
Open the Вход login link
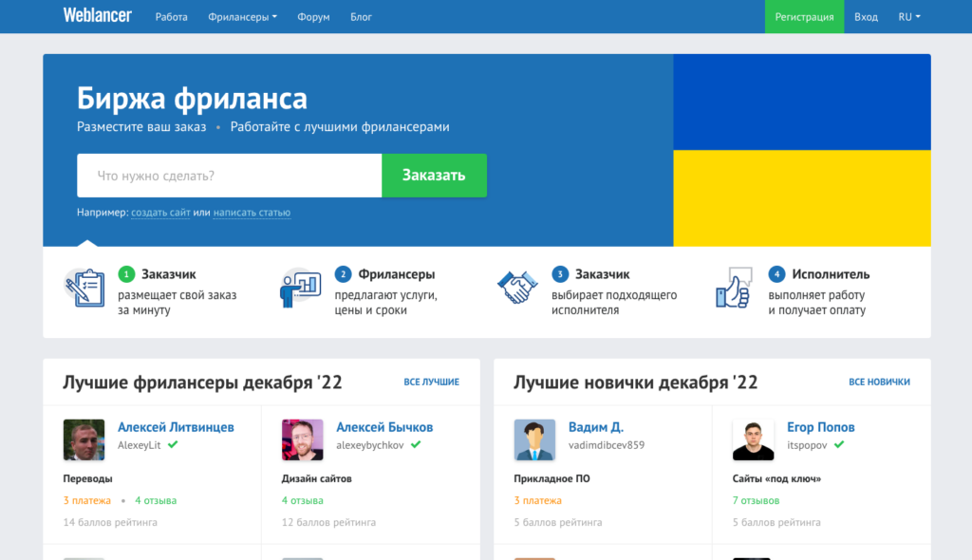click(866, 17)
